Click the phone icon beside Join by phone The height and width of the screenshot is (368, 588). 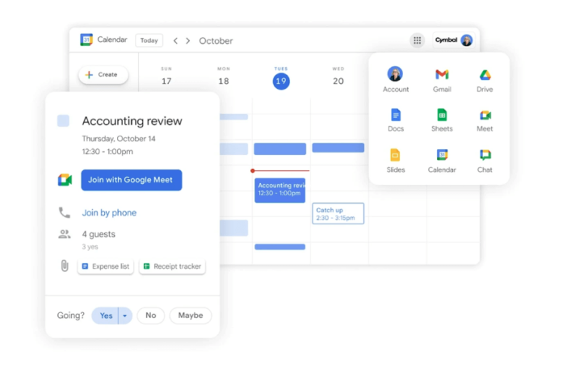[x=65, y=212]
